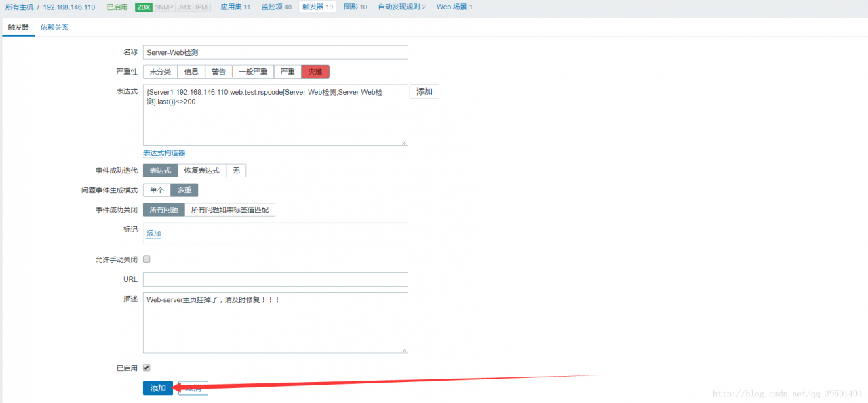Viewport: 868px width, 403px height.
Task: Switch severity to 信息
Action: pyautogui.click(x=191, y=71)
